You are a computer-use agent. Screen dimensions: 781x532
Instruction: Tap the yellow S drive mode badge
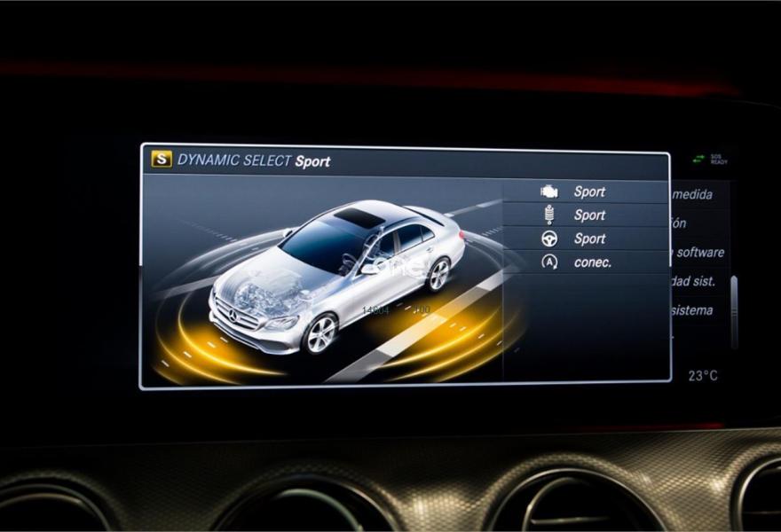click(162, 160)
